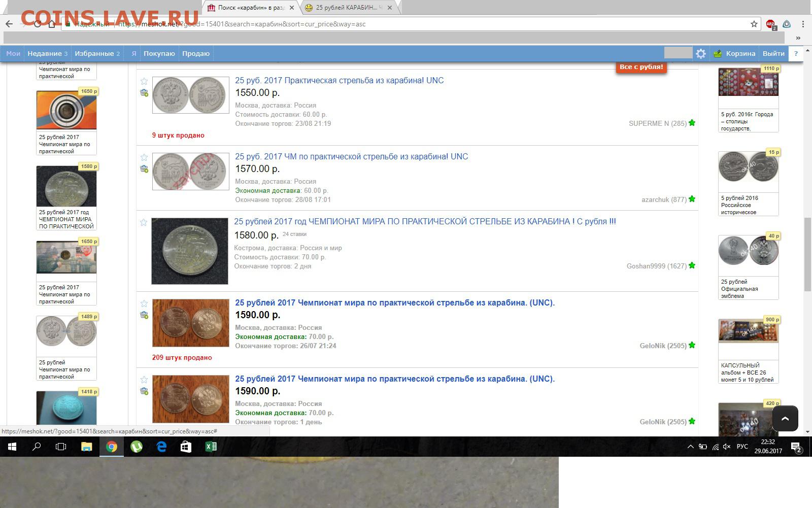The width and height of the screenshot is (812, 508).
Task: Open the Покупаю menu
Action: 159,53
